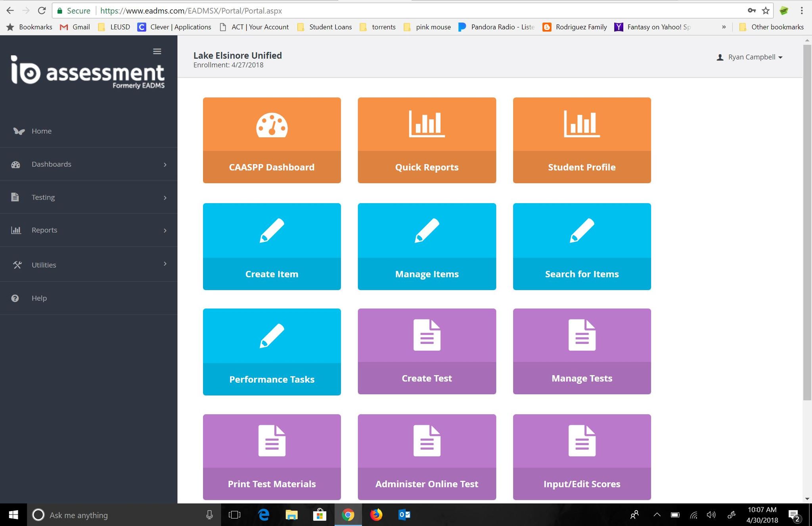Click the page vertical scrollbar
The height and width of the screenshot is (526, 812).
pyautogui.click(x=807, y=222)
